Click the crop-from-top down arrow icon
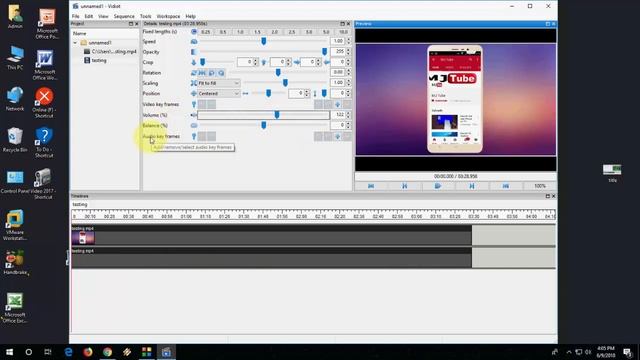This screenshot has width=640, height=360. pos(194,62)
